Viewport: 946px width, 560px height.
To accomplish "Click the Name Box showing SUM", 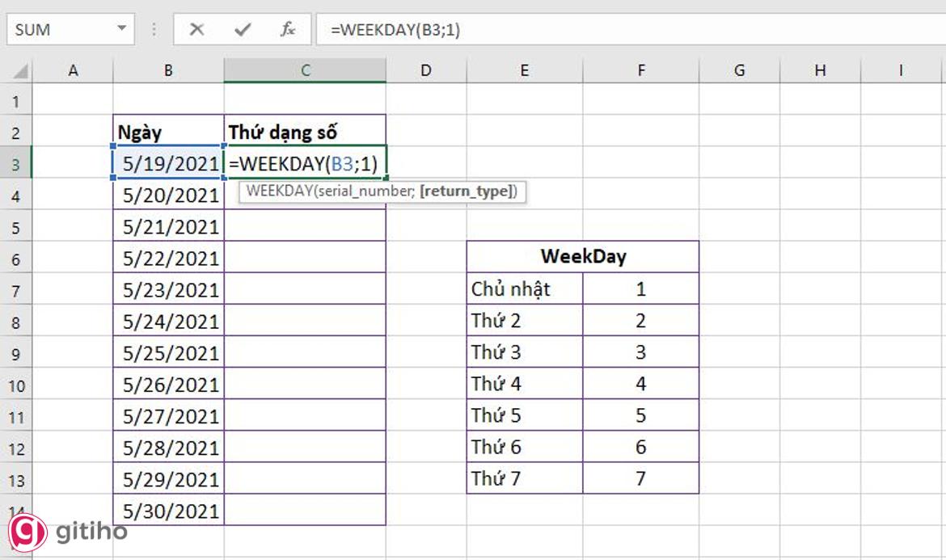I will pyautogui.click(x=57, y=30).
